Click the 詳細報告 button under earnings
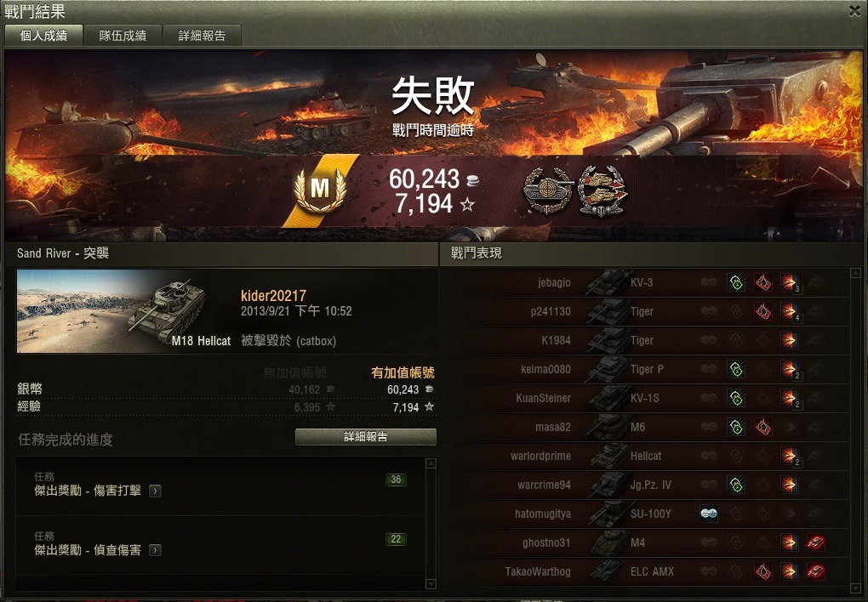Image resolution: width=868 pixels, height=602 pixels. tap(365, 436)
